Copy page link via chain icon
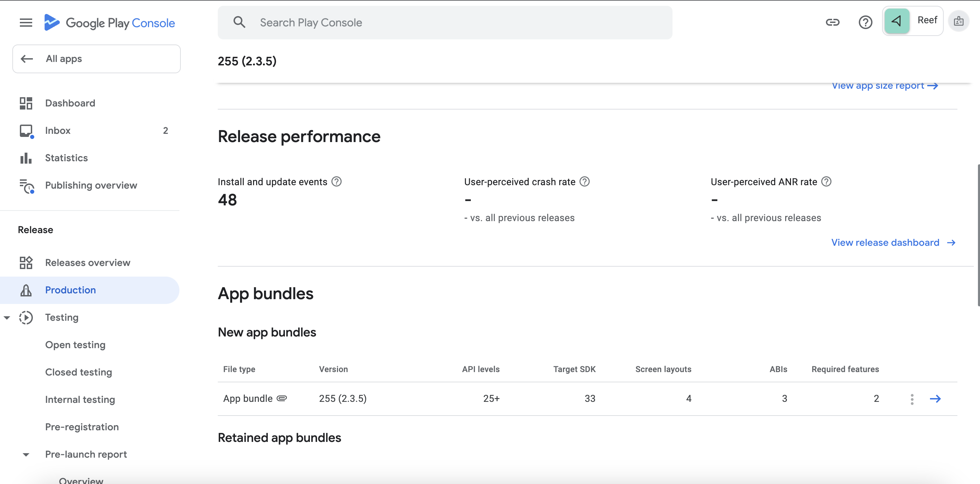This screenshot has height=484, width=980. coord(832,23)
